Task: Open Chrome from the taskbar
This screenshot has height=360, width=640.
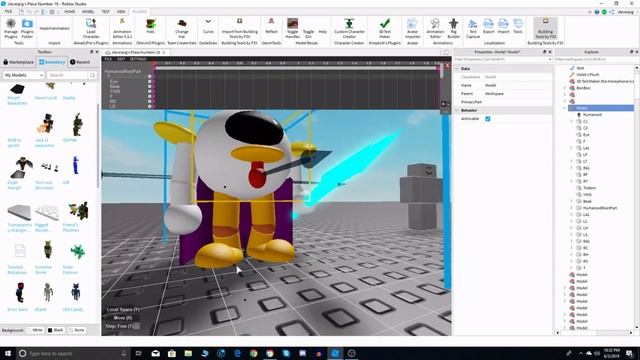Action: point(253,353)
